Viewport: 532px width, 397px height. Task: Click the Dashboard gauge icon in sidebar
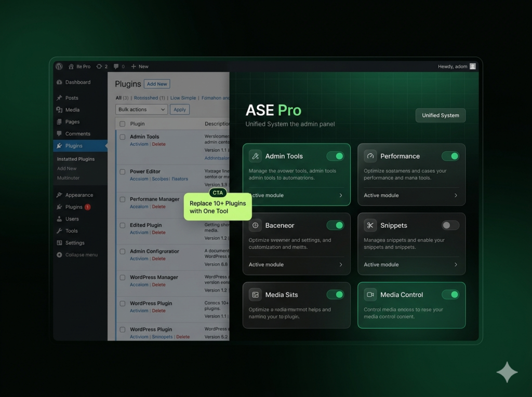(x=59, y=82)
